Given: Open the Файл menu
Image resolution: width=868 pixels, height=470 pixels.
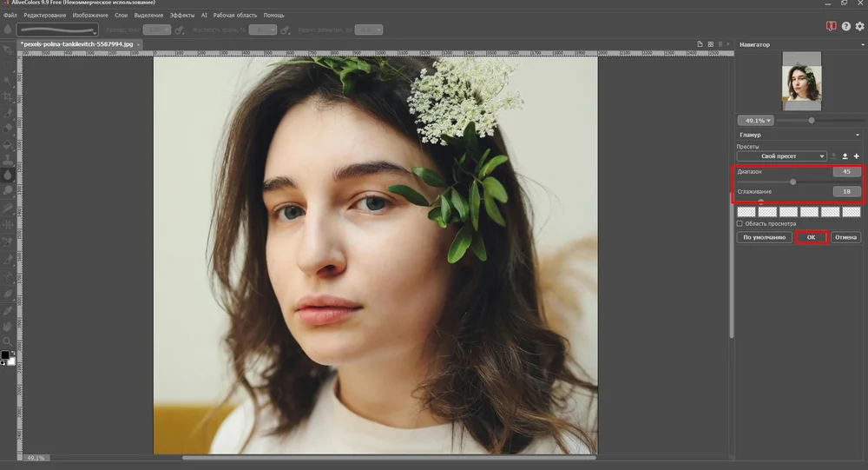Looking at the screenshot, I should pos(10,16).
